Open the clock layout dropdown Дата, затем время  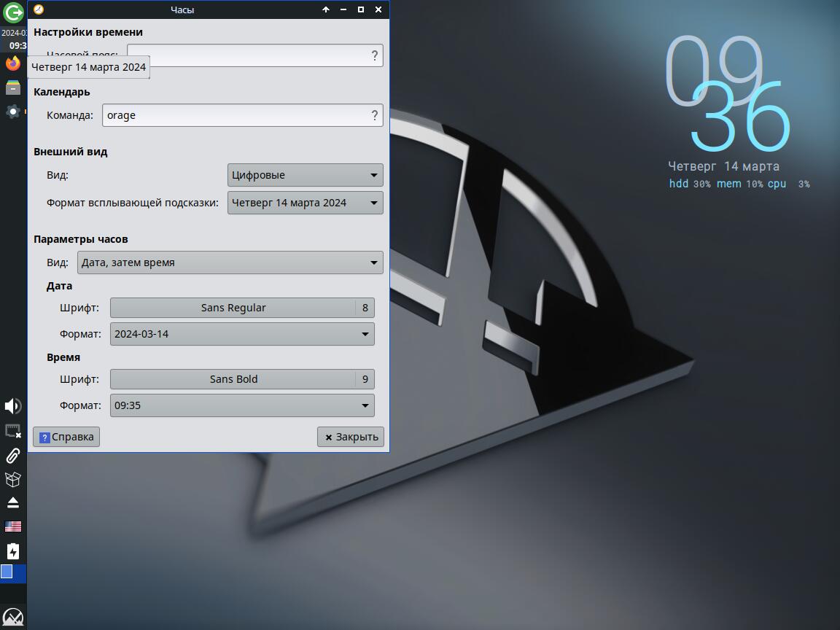(x=230, y=262)
